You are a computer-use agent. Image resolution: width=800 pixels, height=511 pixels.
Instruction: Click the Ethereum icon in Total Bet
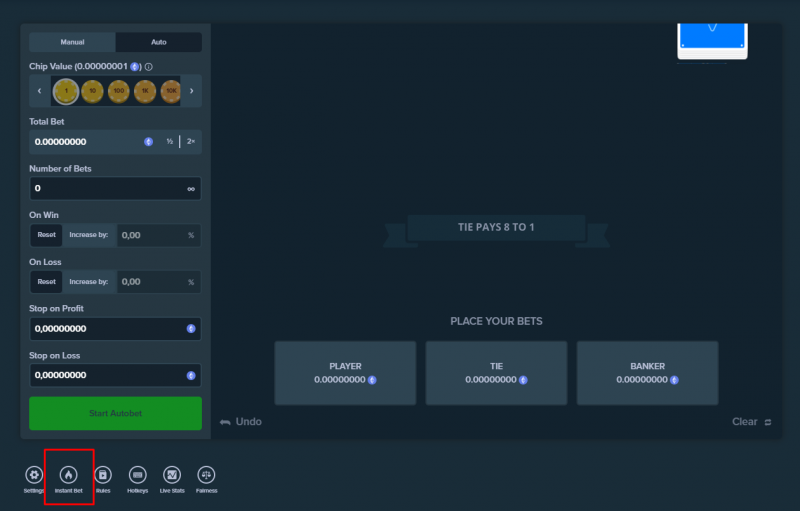(x=148, y=142)
